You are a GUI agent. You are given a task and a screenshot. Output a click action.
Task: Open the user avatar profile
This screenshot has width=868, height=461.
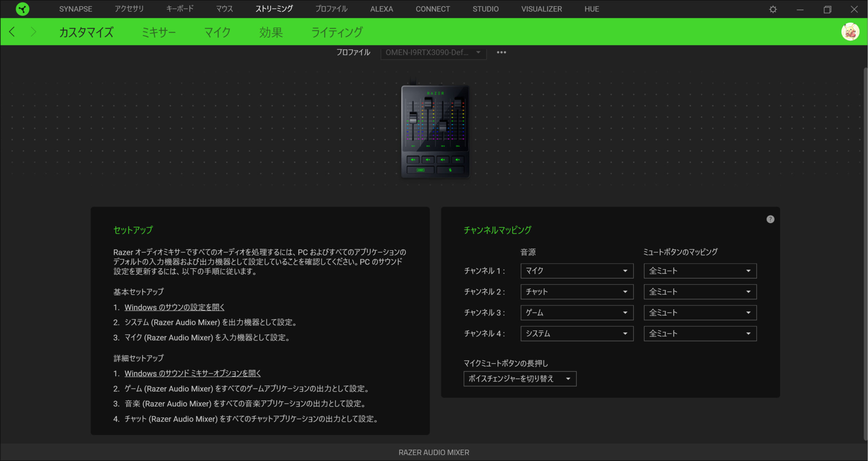pos(850,32)
